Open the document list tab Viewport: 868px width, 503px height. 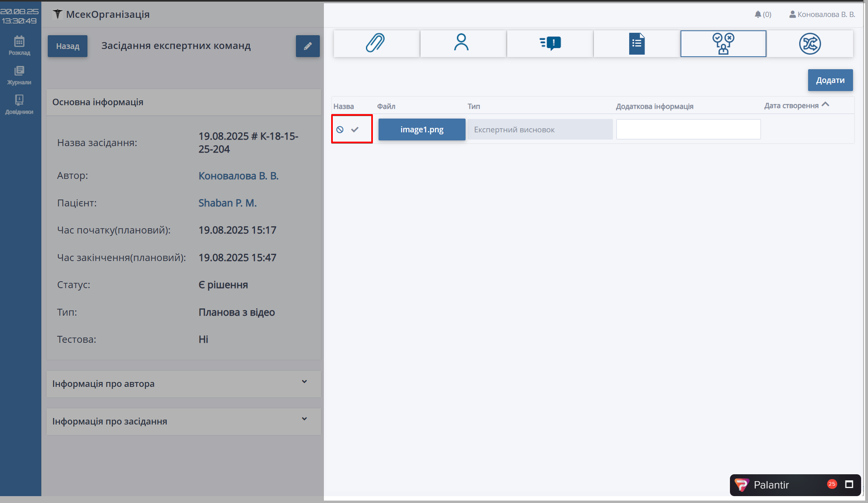636,43
